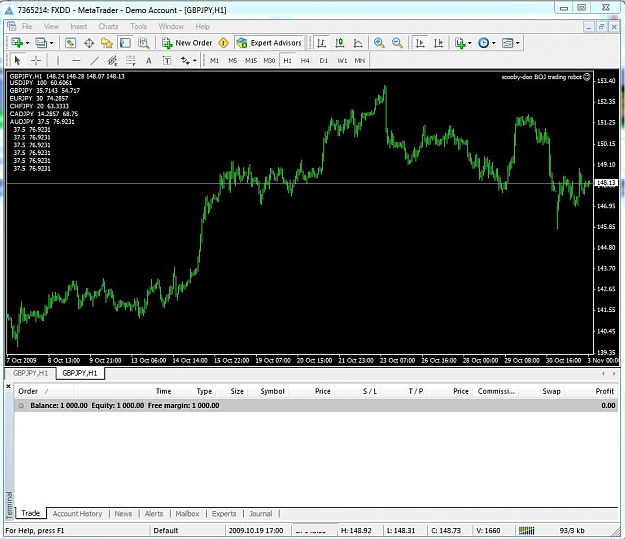Open the New Chart icon
Image resolution: width=625 pixels, height=539 pixels.
coord(17,43)
